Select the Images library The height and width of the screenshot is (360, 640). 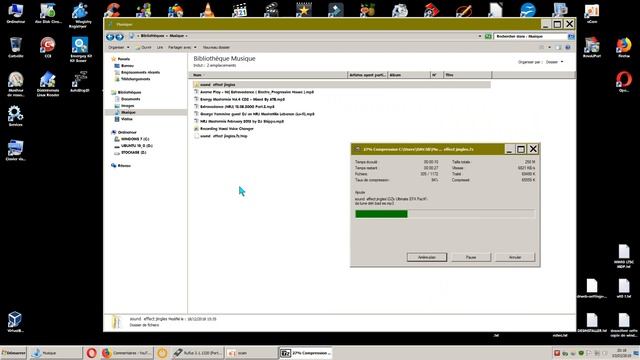[x=127, y=106]
